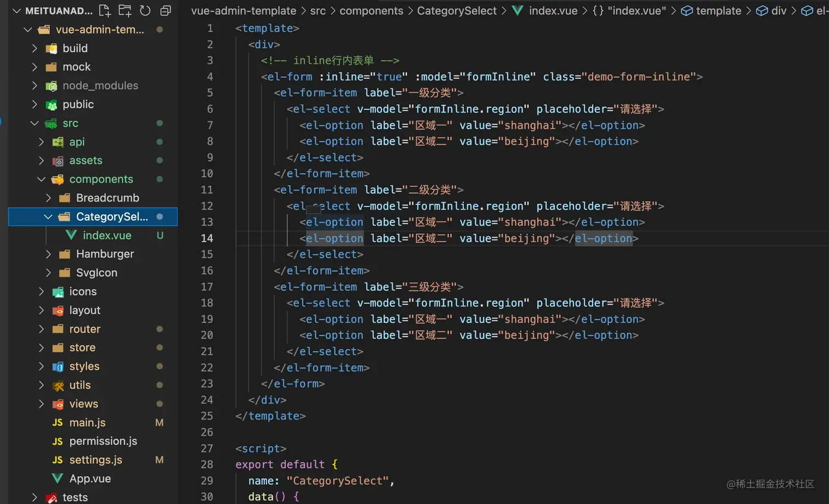Click the tests folder icon
Image resolution: width=829 pixels, height=504 pixels.
(51, 497)
